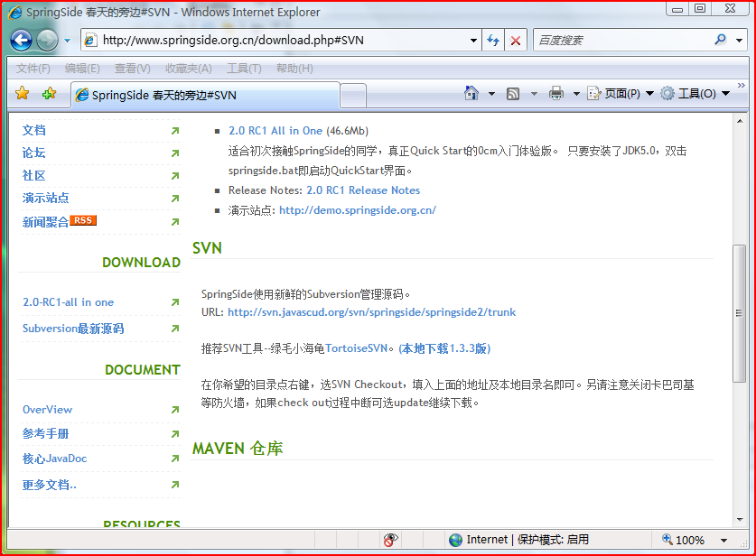Open the 工具(O) gear menu
Screen dimensions: 756x556
[695, 94]
